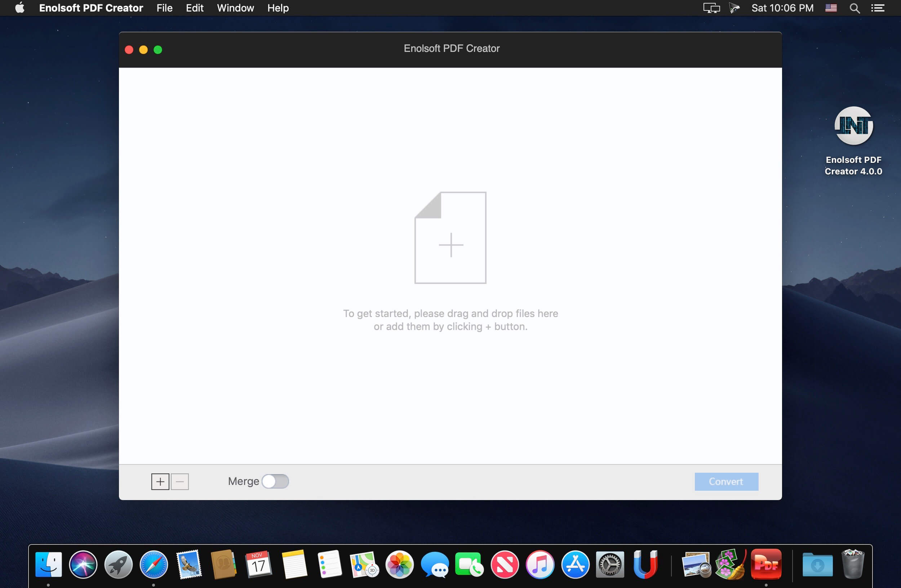Click the add file plus button
901x588 pixels.
[x=160, y=482]
